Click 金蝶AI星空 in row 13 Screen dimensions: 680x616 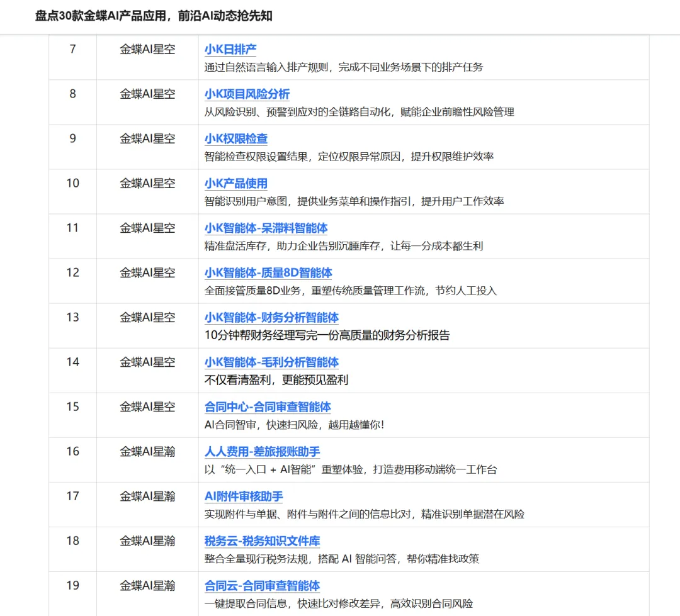click(147, 317)
